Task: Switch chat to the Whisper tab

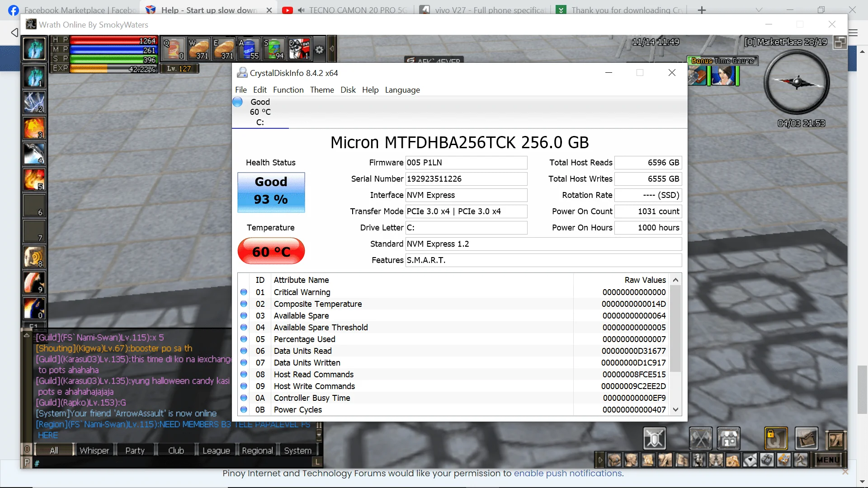Action: coord(94,450)
